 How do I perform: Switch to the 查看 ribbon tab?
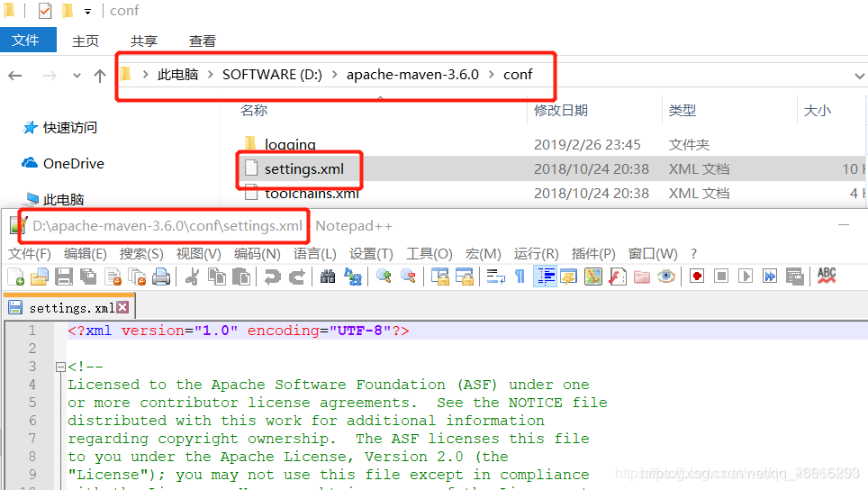click(x=202, y=41)
